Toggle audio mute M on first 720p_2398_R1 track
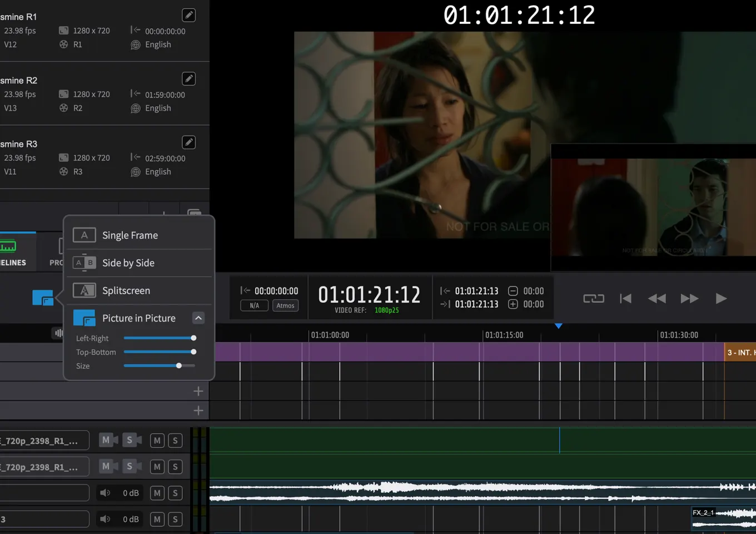 point(157,441)
